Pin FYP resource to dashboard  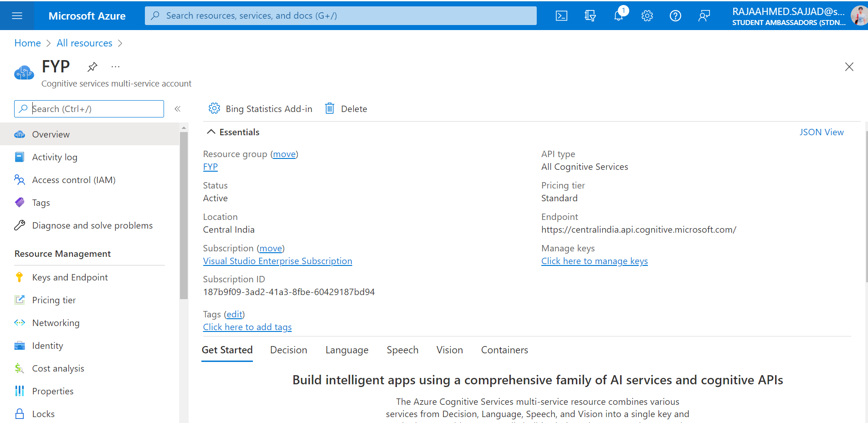pyautogui.click(x=92, y=67)
